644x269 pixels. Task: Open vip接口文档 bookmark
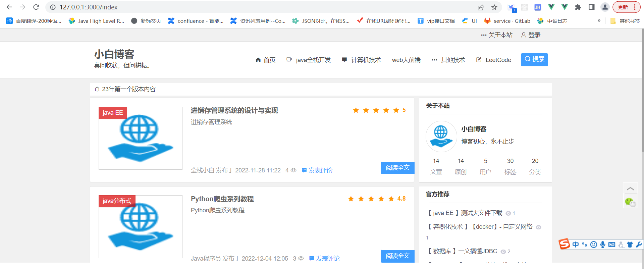(436, 21)
